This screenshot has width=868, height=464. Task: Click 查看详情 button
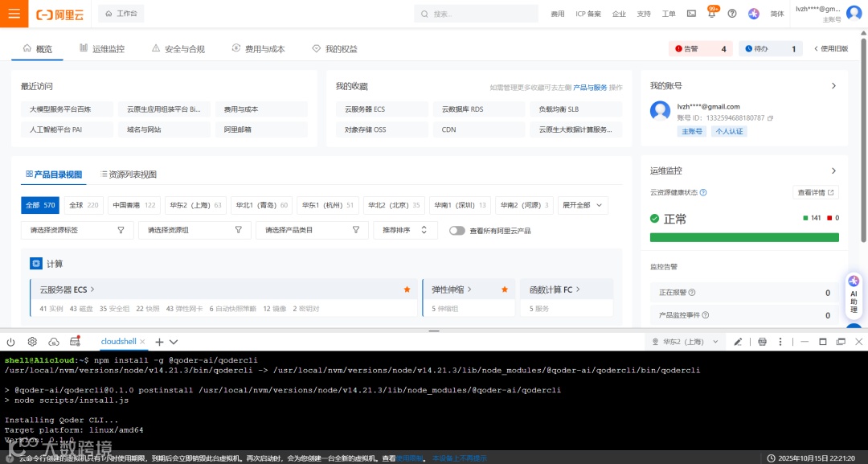click(x=816, y=193)
